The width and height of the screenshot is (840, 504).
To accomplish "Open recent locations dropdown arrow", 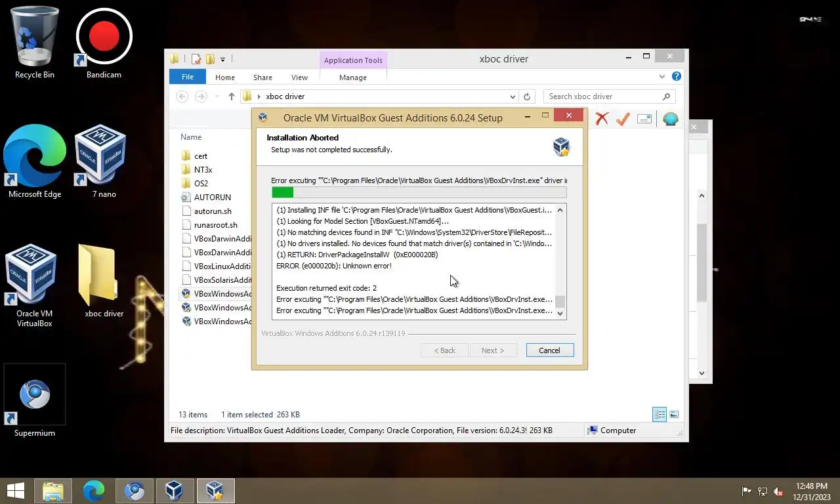I will (217, 96).
